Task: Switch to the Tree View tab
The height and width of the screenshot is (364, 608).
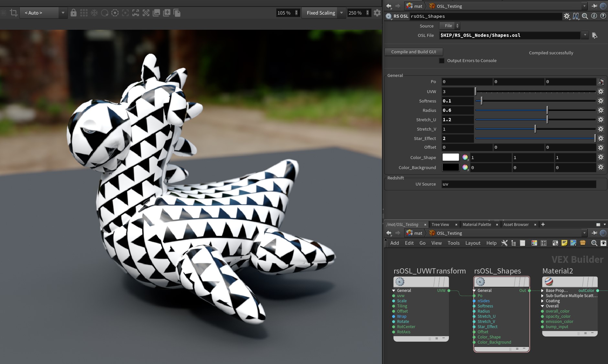Action: coord(440,224)
